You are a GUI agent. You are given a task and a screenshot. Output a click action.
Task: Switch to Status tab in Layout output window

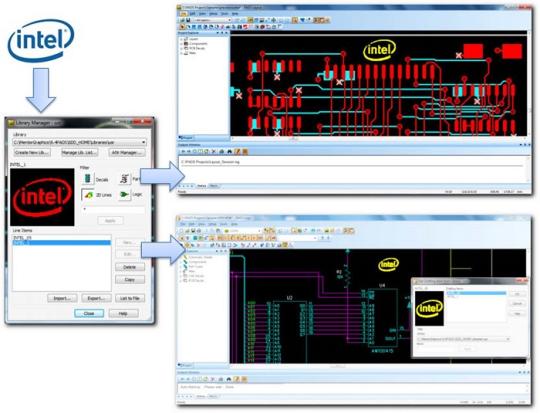click(x=201, y=186)
